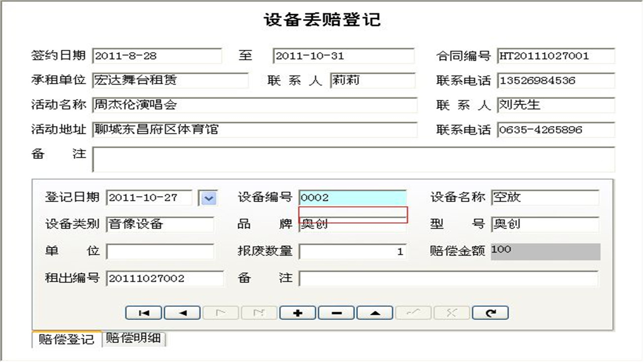Insert a new record with the plus icon
The image size is (644, 362).
(297, 312)
